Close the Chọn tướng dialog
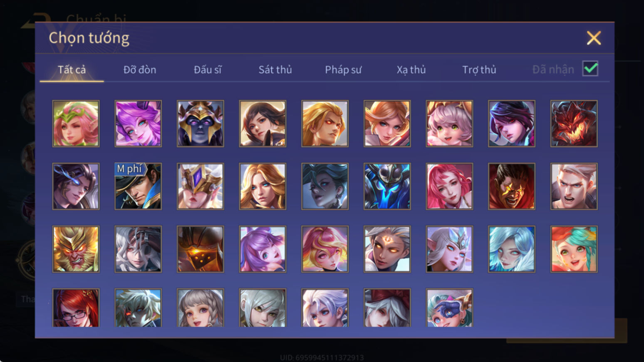The width and height of the screenshot is (644, 362). (594, 38)
